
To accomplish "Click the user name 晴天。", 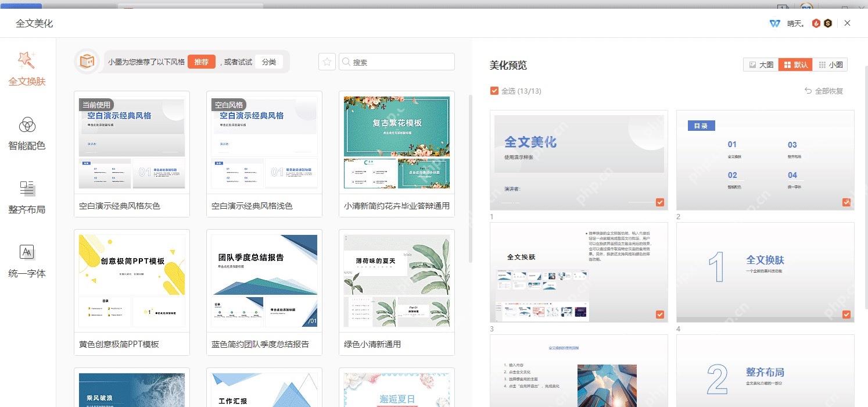I will pos(797,23).
